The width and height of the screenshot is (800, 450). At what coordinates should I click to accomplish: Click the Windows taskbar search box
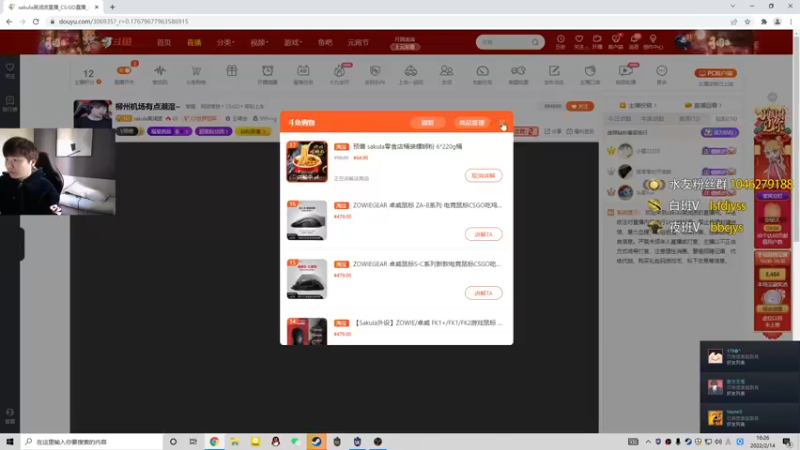[x=92, y=442]
